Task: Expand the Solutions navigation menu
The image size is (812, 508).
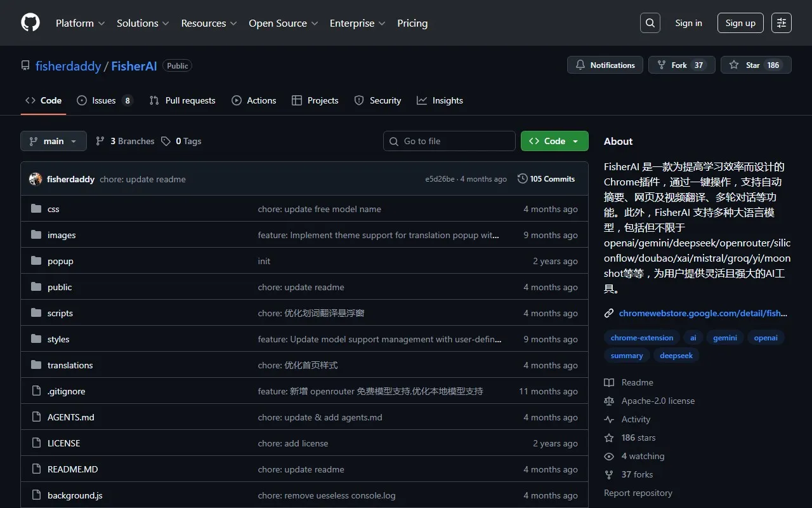Action: (143, 23)
